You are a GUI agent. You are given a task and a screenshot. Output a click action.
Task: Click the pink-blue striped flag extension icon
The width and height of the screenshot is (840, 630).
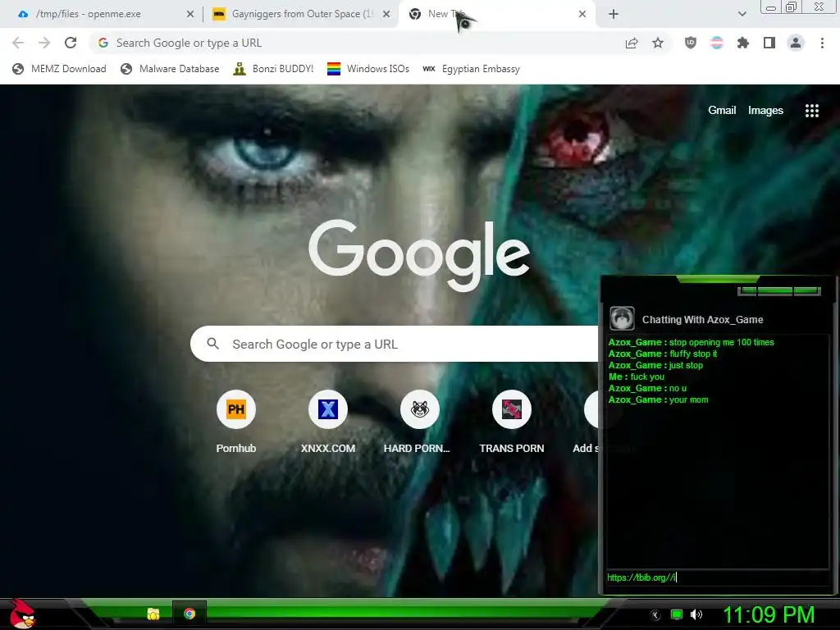click(x=717, y=43)
